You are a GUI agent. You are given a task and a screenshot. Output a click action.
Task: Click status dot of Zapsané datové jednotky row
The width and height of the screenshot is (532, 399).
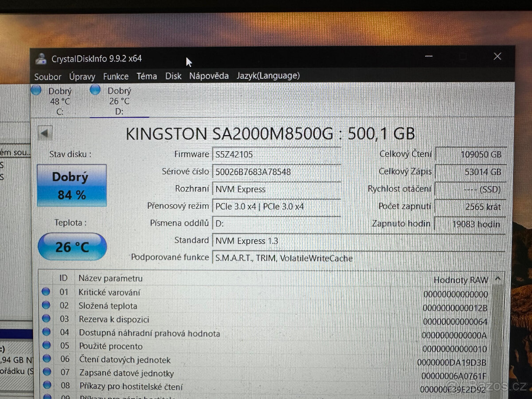[x=47, y=372]
